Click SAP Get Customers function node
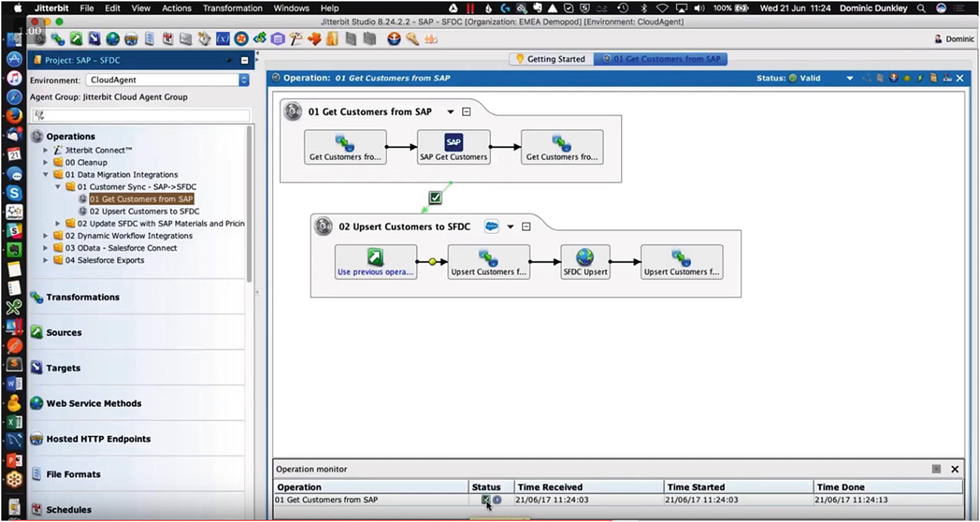Viewport: 980px width, 522px height. pyautogui.click(x=453, y=147)
